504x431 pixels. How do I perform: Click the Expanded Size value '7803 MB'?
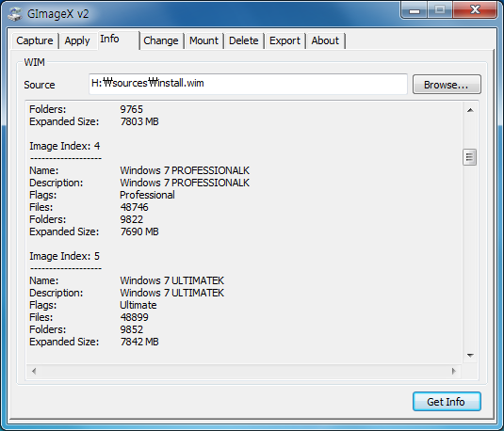tap(139, 121)
